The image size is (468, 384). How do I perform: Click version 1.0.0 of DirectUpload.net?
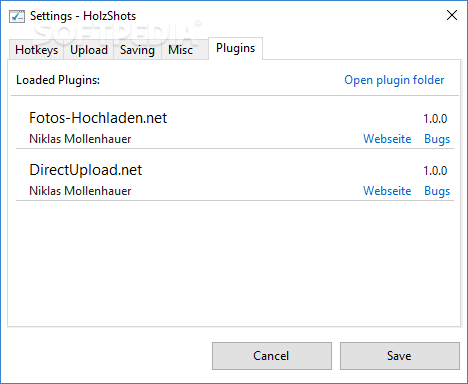point(435,171)
